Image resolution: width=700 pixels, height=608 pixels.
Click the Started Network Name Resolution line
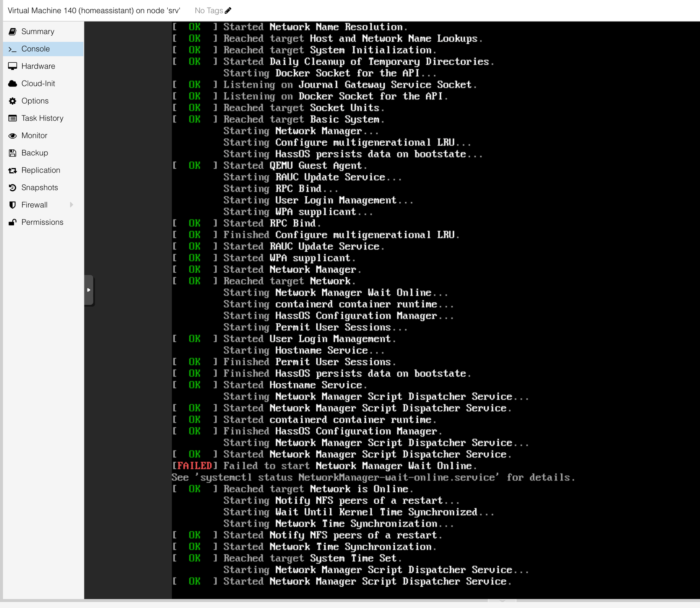point(290,27)
